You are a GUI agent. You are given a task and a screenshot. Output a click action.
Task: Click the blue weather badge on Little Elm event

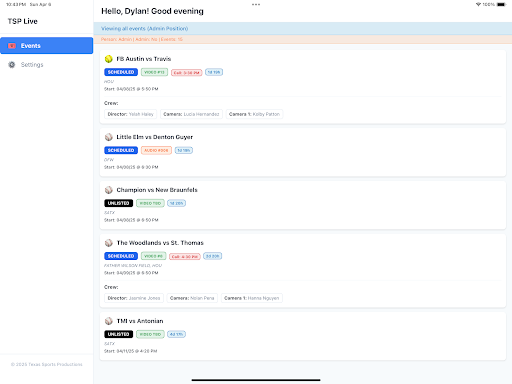pos(184,150)
